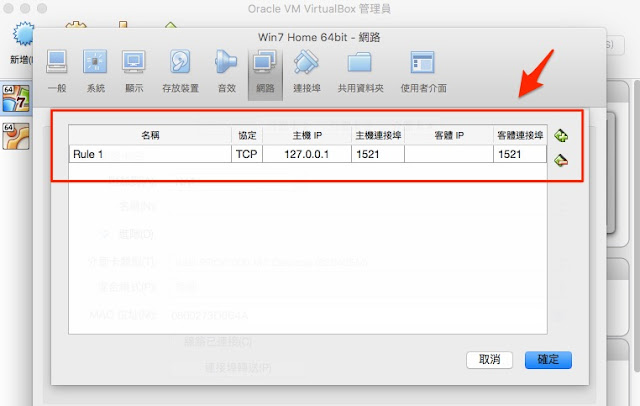640x406 pixels.
Task: Select the guest port 1521 cell
Action: pos(520,154)
